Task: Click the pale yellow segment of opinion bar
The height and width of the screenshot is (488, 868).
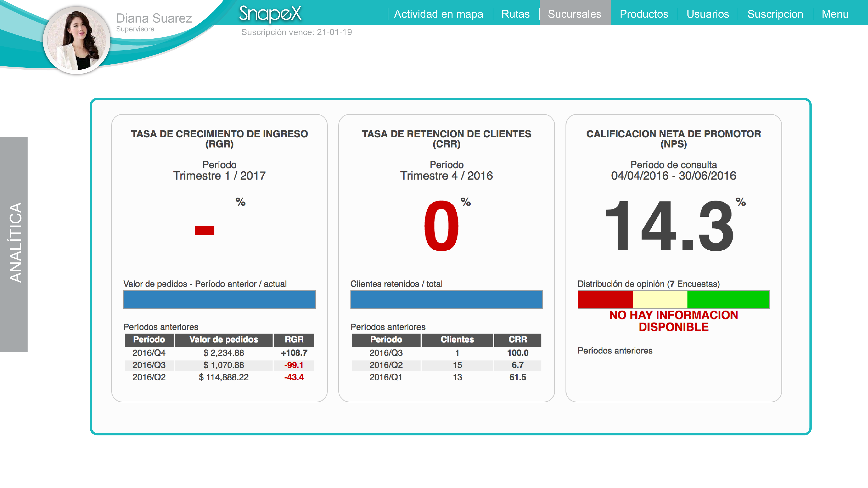Action: 660,299
